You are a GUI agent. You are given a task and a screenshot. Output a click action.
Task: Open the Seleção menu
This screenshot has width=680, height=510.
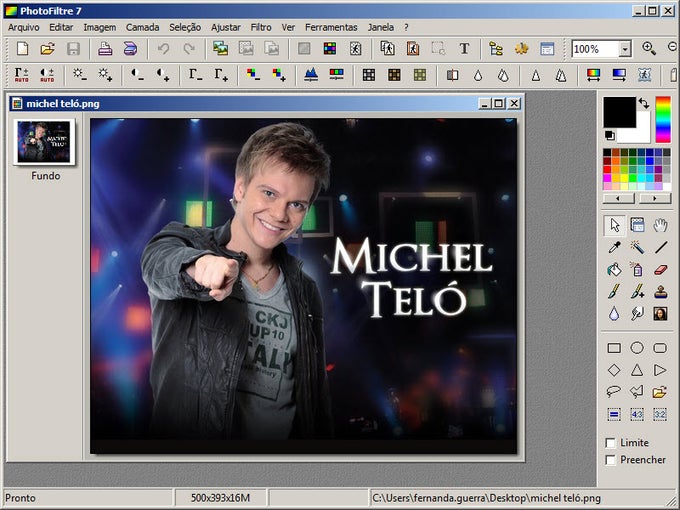click(x=185, y=27)
